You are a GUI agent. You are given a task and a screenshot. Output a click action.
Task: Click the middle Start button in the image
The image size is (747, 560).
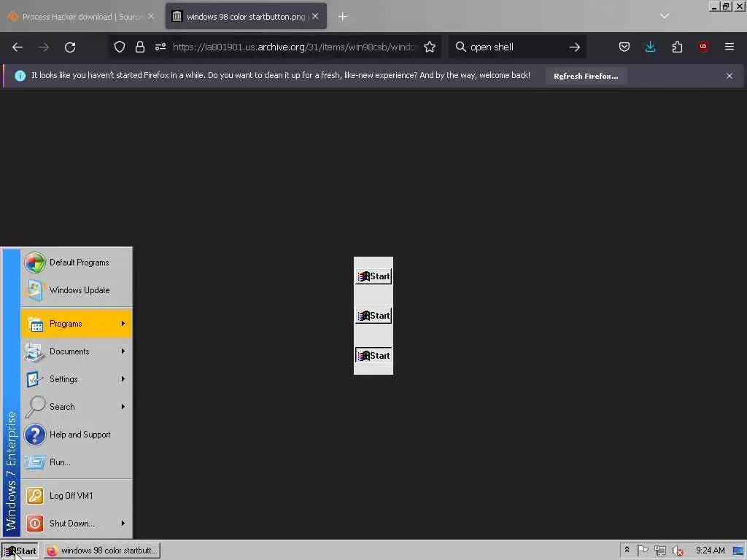[x=373, y=316]
